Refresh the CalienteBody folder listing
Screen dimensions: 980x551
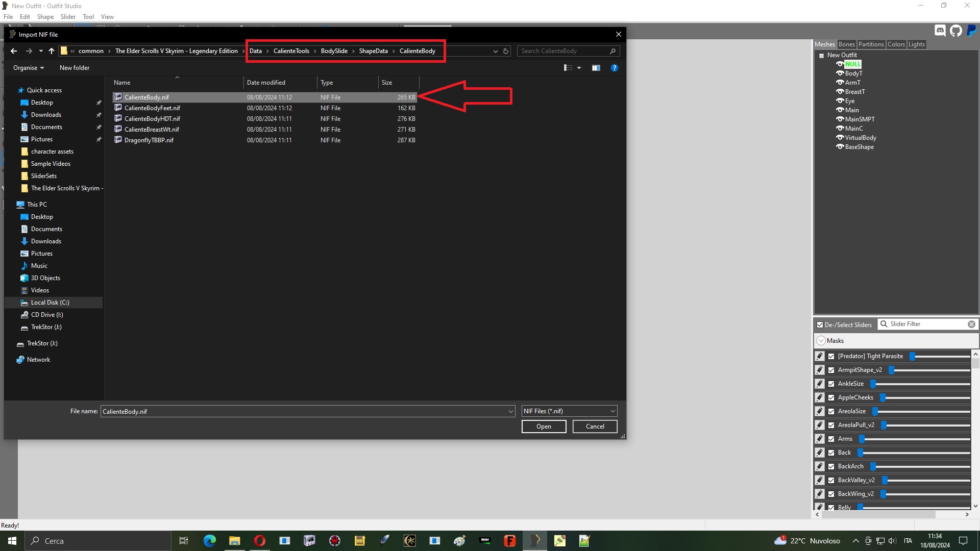click(x=506, y=51)
